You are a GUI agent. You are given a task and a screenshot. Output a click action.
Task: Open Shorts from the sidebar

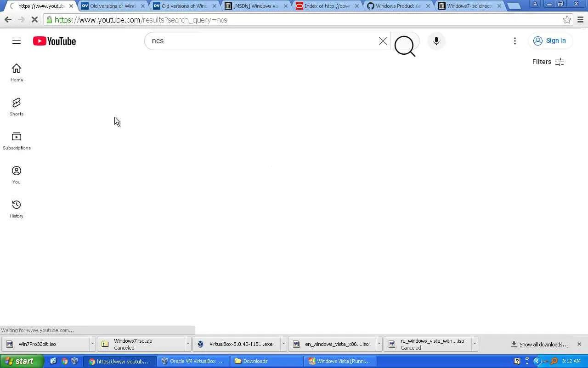tap(17, 107)
